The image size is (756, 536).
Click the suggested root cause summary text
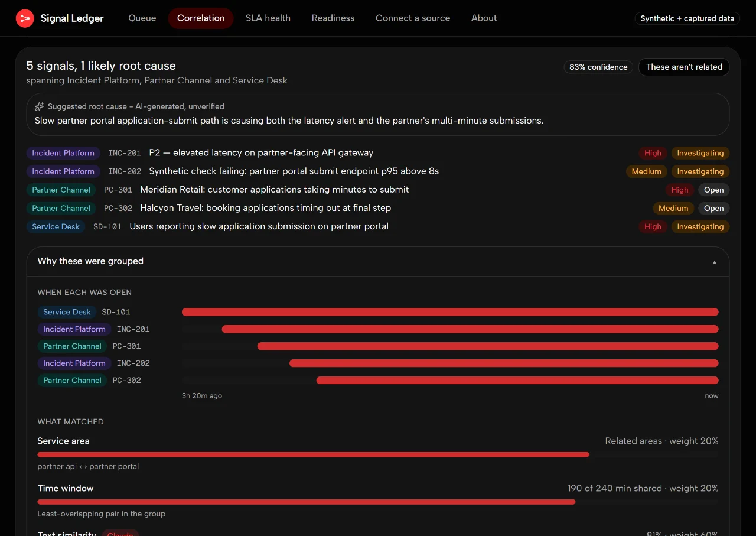coord(289,121)
